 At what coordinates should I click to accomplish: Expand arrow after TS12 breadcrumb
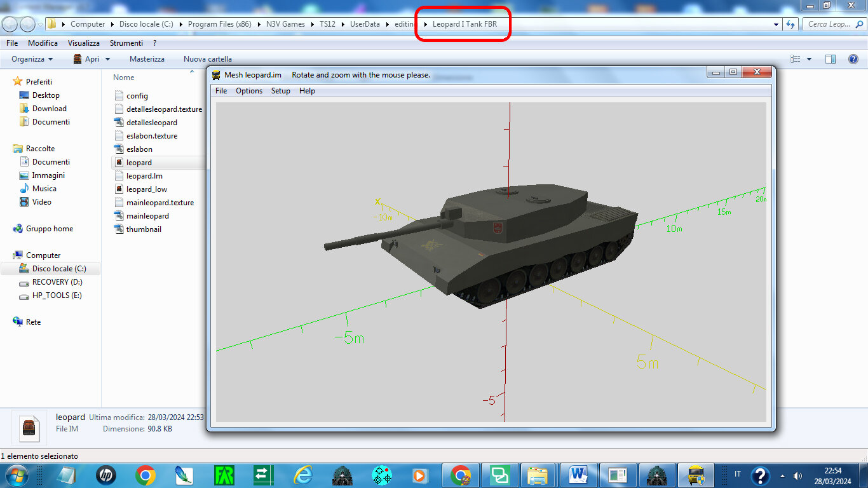pos(343,24)
